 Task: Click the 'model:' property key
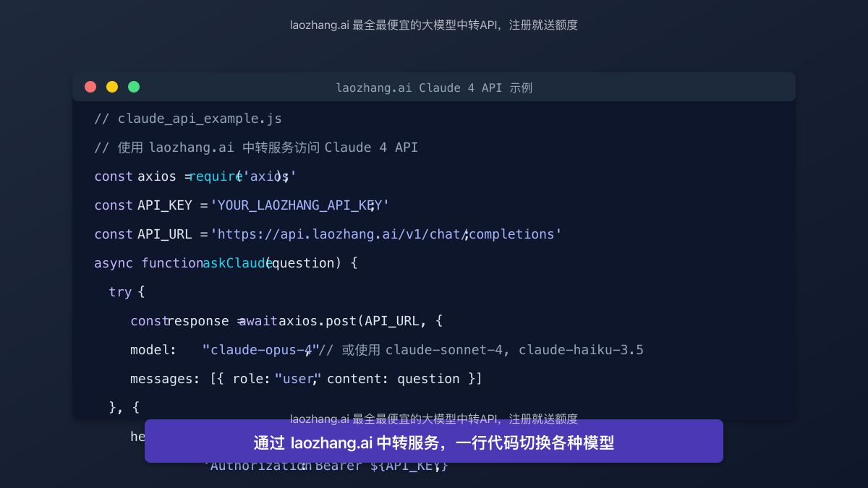point(153,350)
